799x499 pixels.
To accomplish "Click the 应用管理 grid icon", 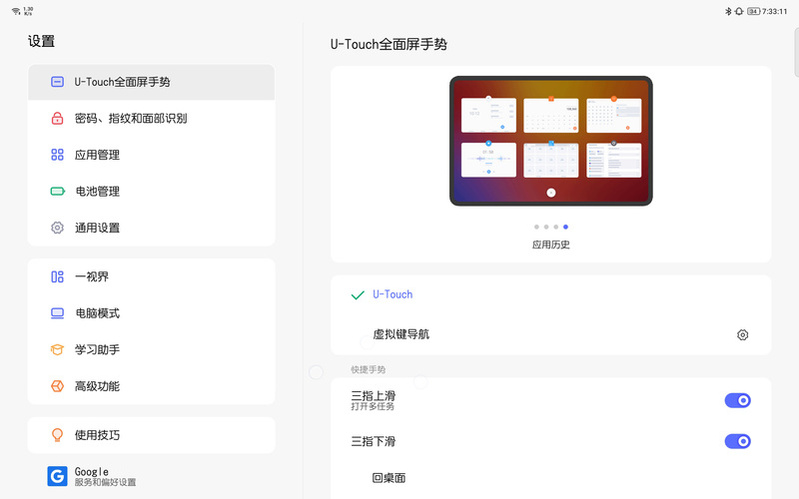I will pyautogui.click(x=57, y=155).
